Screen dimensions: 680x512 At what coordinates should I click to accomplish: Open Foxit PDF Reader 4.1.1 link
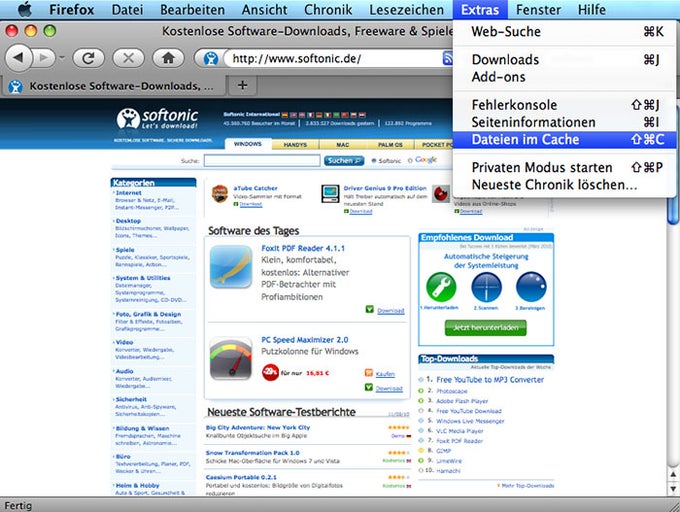pos(303,248)
